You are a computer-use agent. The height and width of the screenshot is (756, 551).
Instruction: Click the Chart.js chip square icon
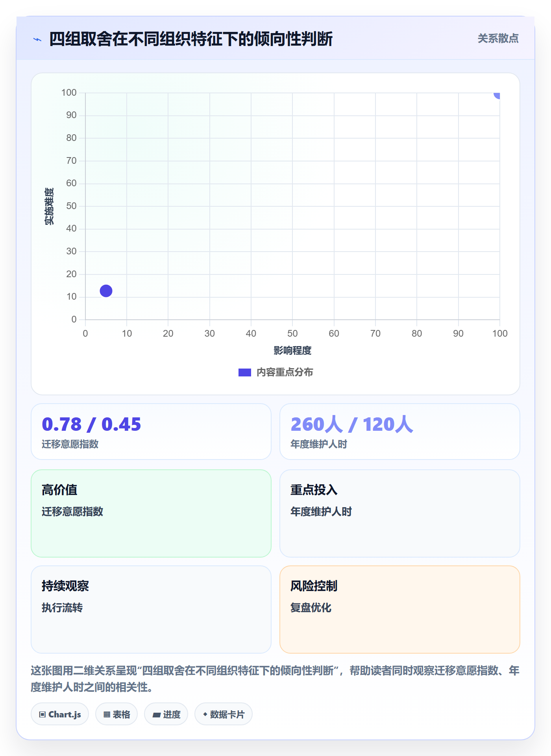tap(43, 714)
